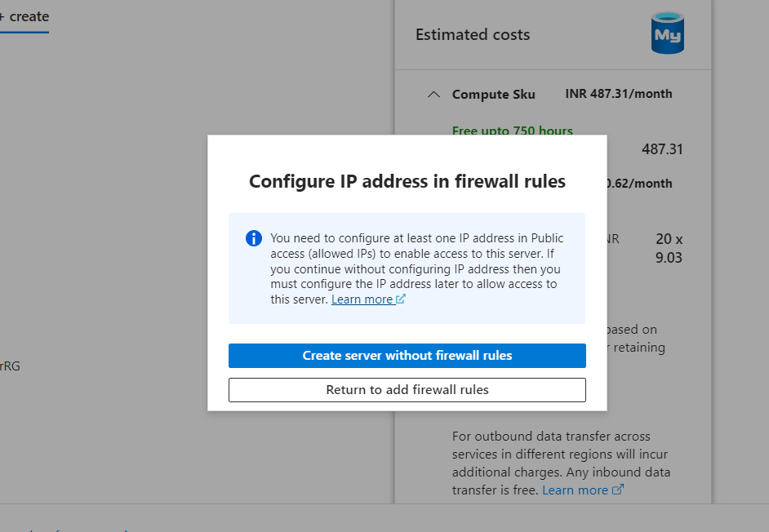This screenshot has width=769, height=532.
Task: Open external link icon beside dialog Learn more
Action: pos(401,299)
